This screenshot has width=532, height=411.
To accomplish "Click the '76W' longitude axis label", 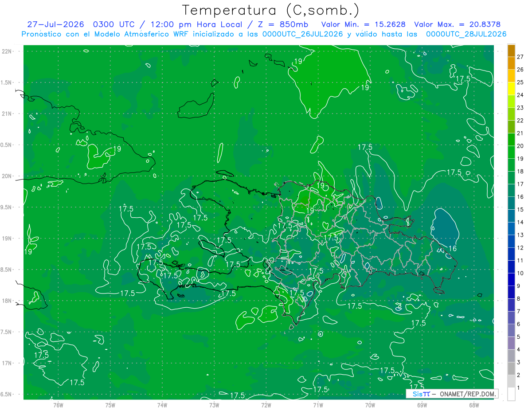I will 58,405.
